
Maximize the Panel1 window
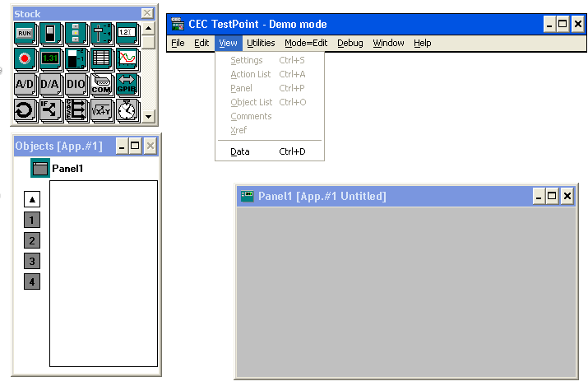point(552,196)
